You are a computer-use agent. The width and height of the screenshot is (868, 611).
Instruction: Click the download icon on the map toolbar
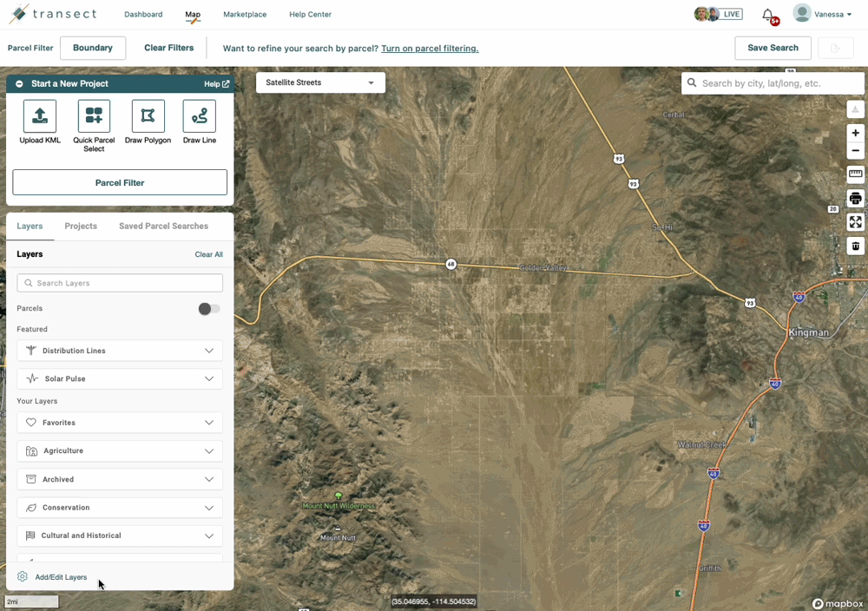tap(855, 109)
